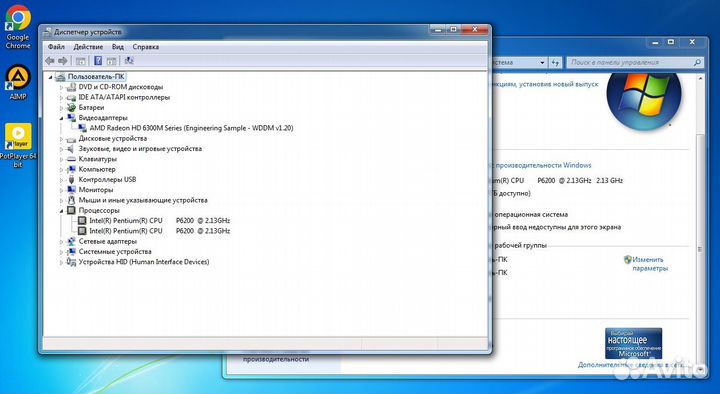The image size is (720, 394).
Task: Click the Контроллеры USB icon
Action: 71,180
